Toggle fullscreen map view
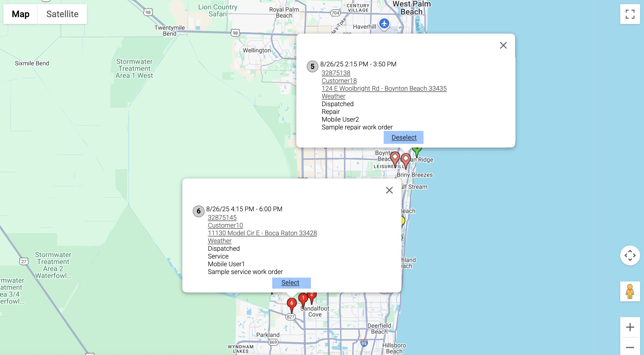The height and width of the screenshot is (355, 644). pos(630,14)
